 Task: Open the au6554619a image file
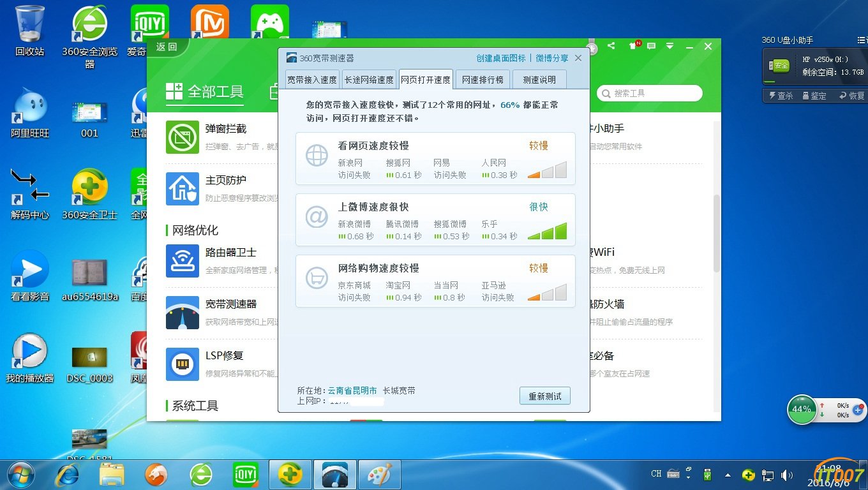(90, 279)
